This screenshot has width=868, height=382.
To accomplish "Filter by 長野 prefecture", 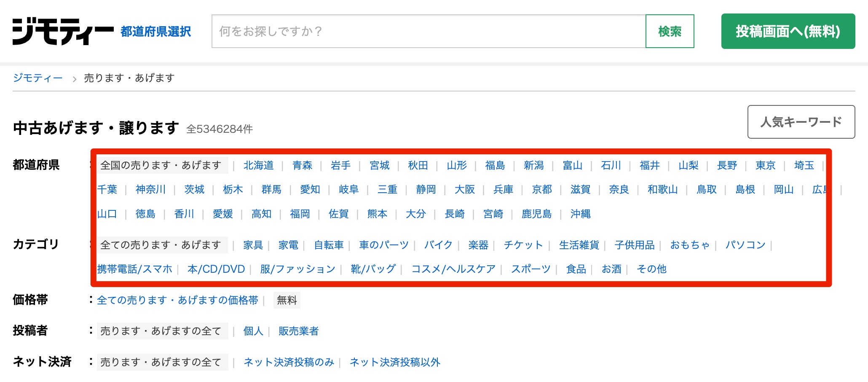I will click(x=727, y=165).
